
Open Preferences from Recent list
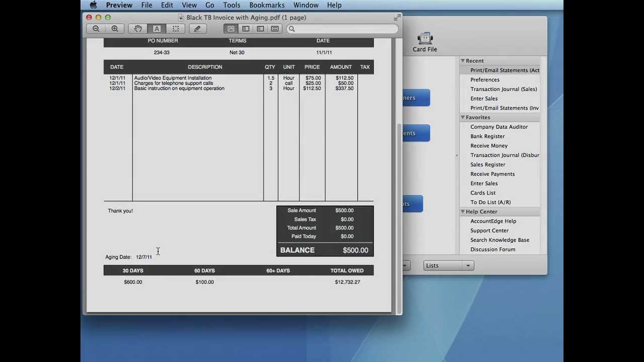click(485, 79)
